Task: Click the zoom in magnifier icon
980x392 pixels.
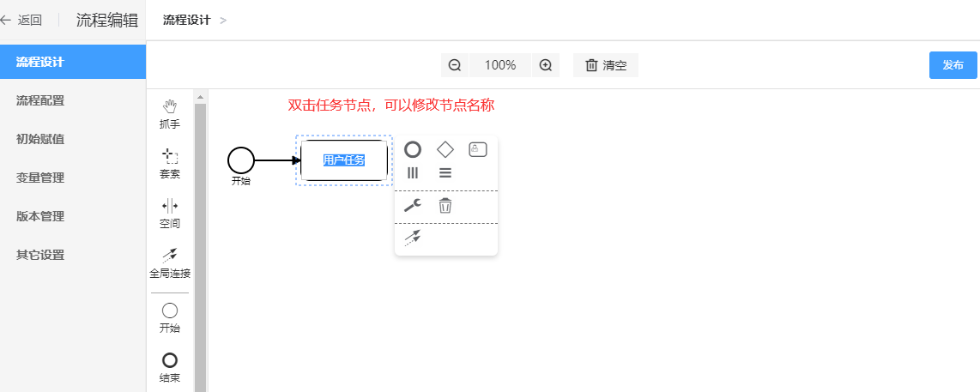Action: (x=546, y=65)
